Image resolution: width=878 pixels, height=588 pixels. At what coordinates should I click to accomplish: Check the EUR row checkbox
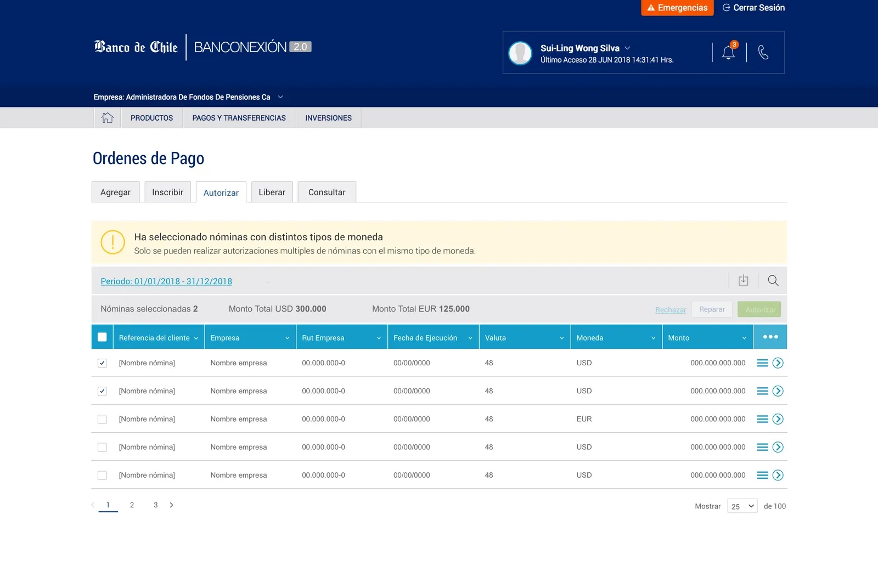[102, 419]
